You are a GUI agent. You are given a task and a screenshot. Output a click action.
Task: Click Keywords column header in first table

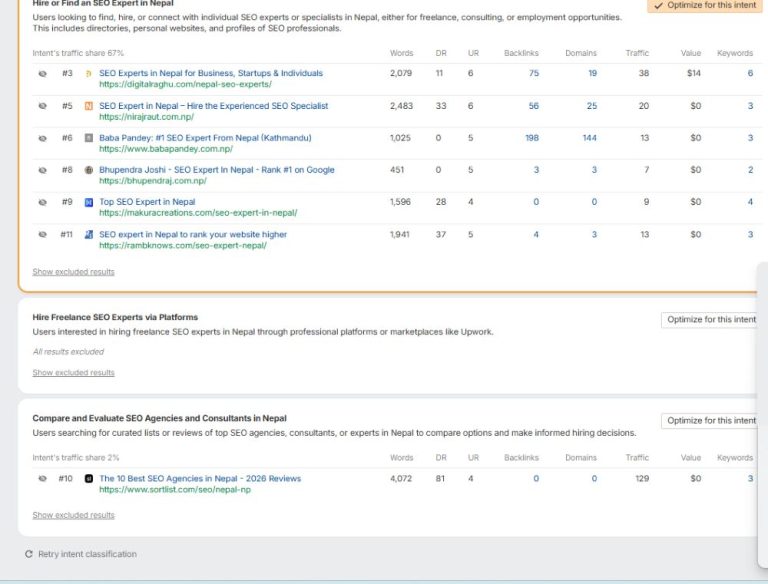click(x=735, y=53)
